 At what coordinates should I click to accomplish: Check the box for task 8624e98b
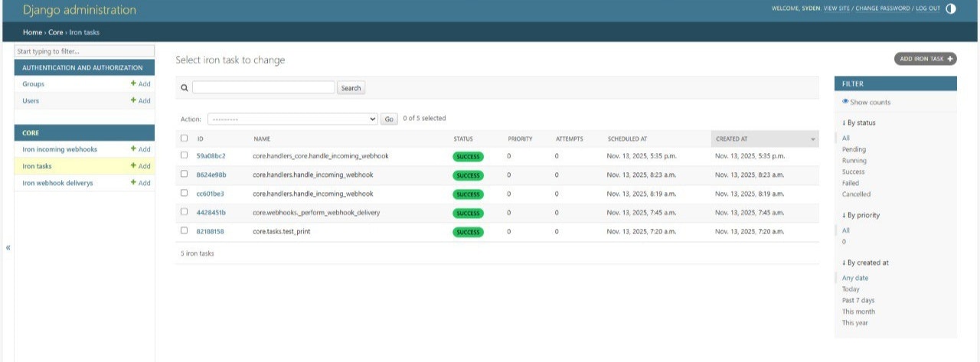[184, 174]
